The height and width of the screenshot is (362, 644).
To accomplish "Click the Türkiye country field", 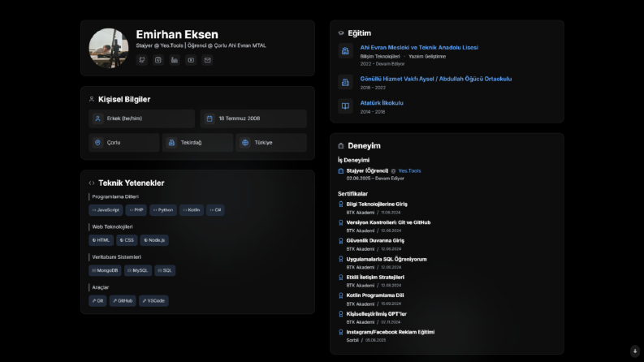I will click(x=271, y=142).
